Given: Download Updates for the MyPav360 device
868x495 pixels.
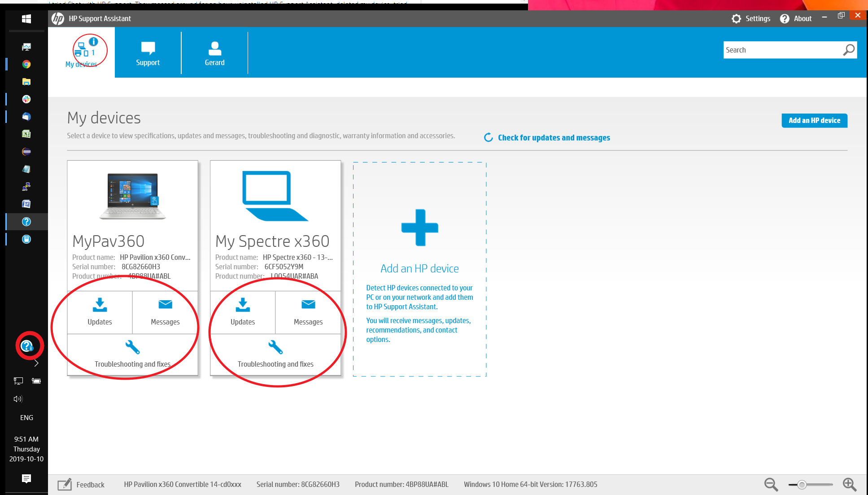Looking at the screenshot, I should pyautogui.click(x=100, y=312).
